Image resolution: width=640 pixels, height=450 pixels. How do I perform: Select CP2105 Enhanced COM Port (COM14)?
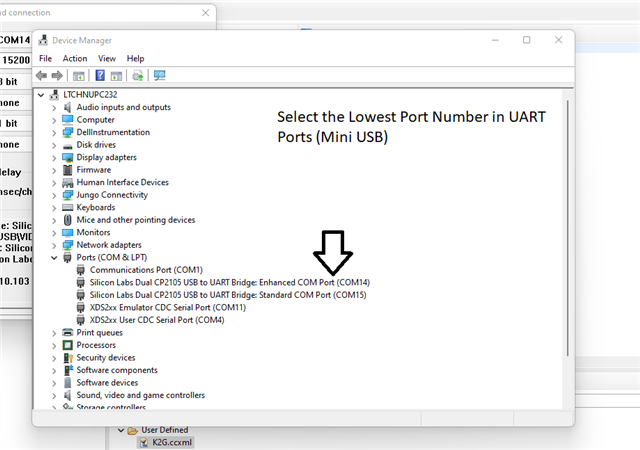pyautogui.click(x=230, y=283)
